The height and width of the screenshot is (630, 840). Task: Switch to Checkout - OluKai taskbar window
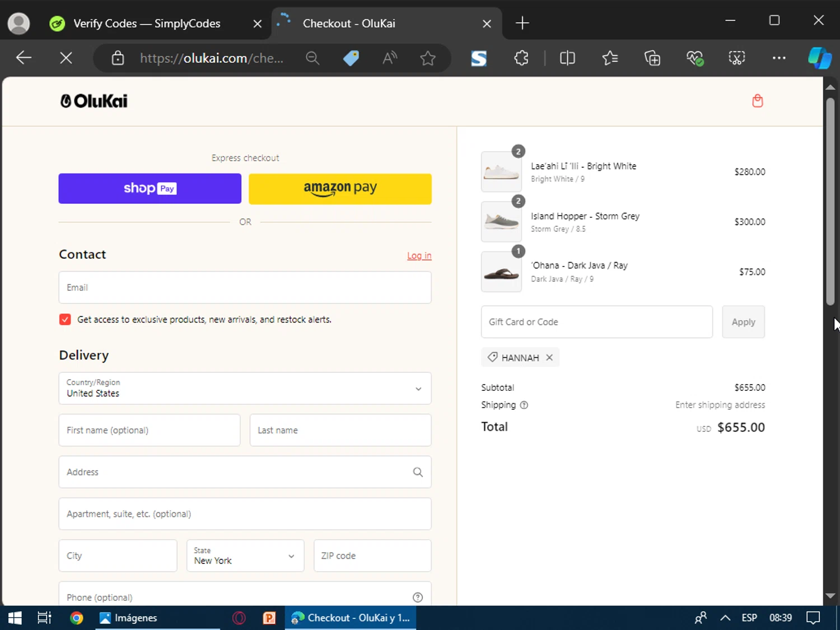(x=351, y=618)
